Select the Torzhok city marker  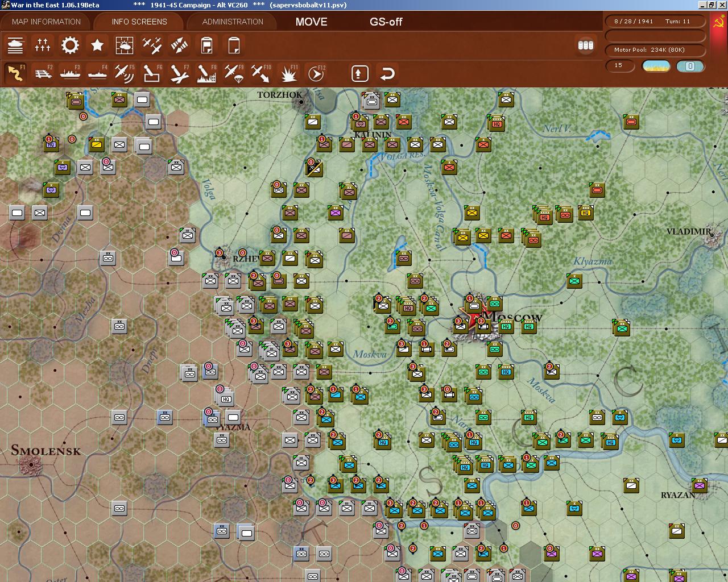click(x=301, y=102)
